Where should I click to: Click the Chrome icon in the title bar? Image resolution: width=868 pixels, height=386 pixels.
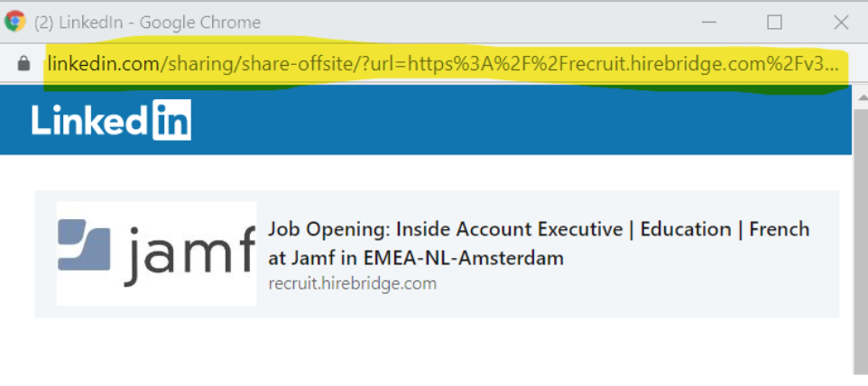(x=15, y=22)
